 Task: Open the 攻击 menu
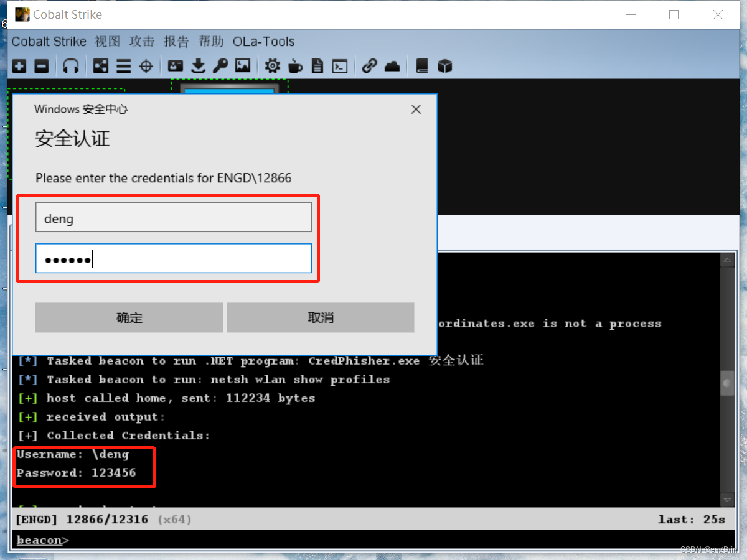142,42
